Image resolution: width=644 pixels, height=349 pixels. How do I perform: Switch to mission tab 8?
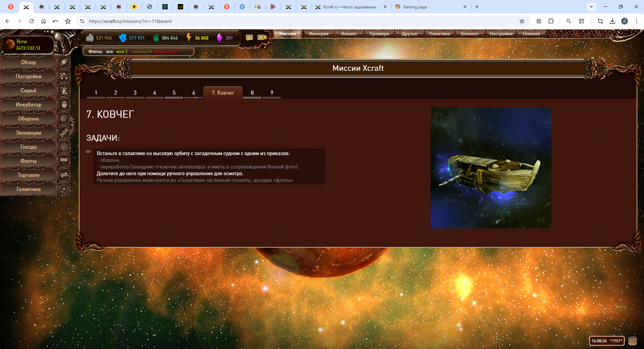point(252,93)
